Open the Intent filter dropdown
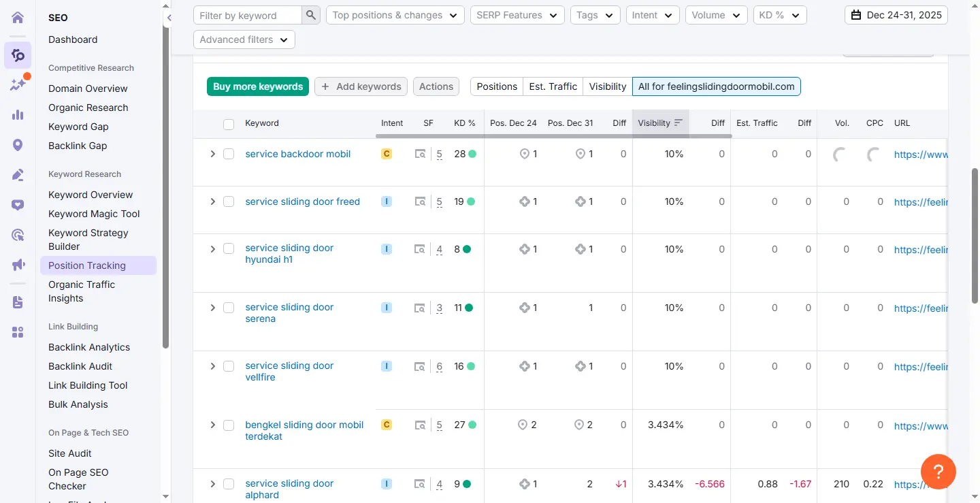This screenshot has height=503, width=980. 652,14
